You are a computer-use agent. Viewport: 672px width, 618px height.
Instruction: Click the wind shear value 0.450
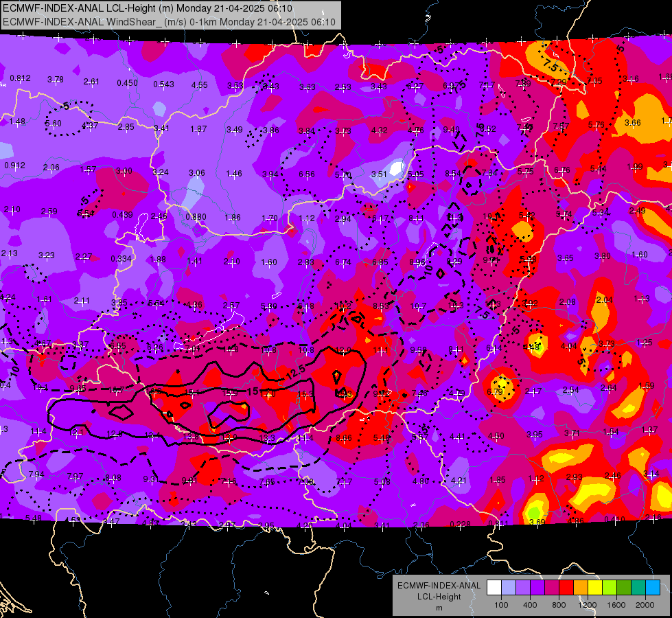click(x=127, y=83)
